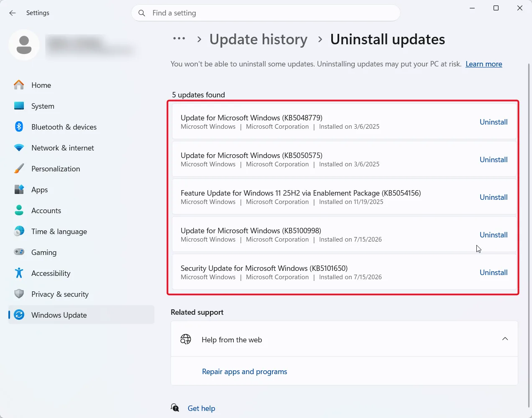Viewport: 532px width, 418px height.
Task: Click the Time & language globe icon
Action: 19,231
